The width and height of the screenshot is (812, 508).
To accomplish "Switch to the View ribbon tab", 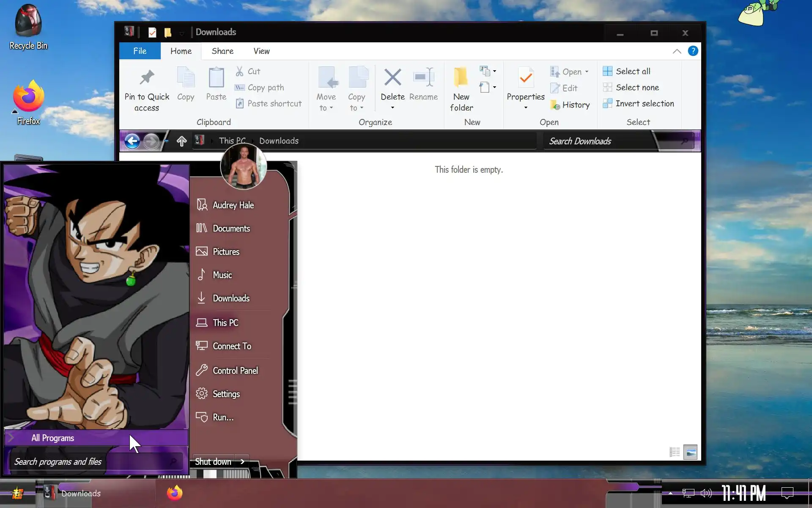I will click(x=261, y=51).
